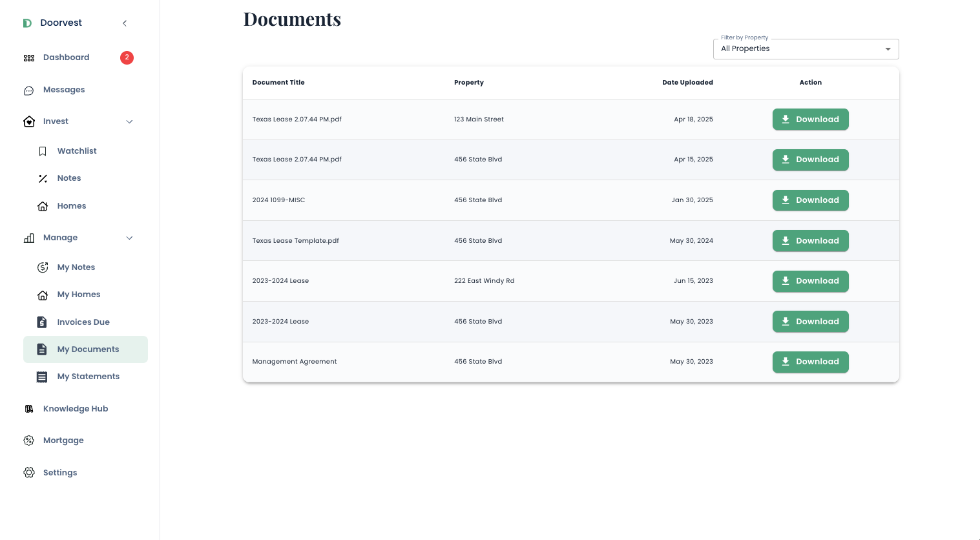Collapse the Invest section chevron
Viewport: 980px width, 540px height.
tap(129, 121)
